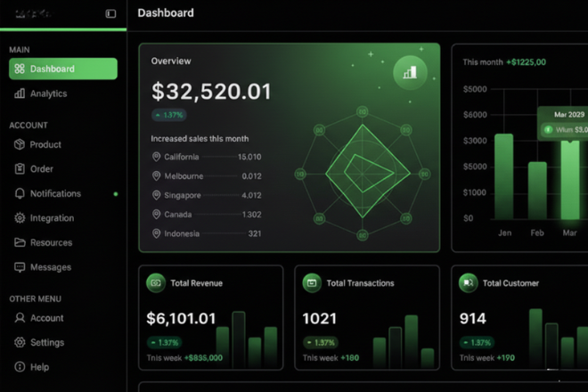Open Settings in the sidebar

tap(46, 342)
